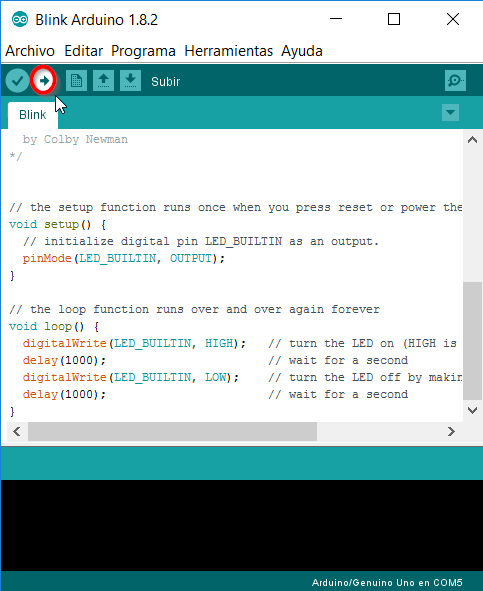The width and height of the screenshot is (483, 591).
Task: Click the 'initialize digital pin LED_BUILTIN' comment
Action: 201,242
